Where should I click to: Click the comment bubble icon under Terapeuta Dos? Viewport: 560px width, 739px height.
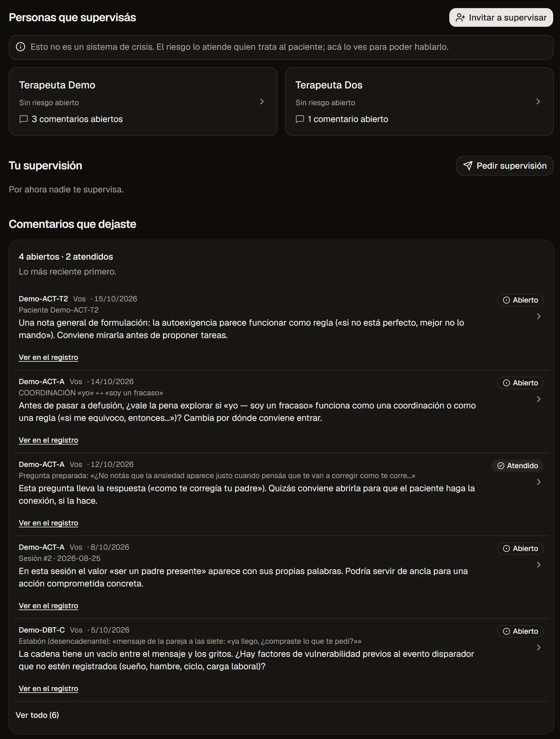click(300, 119)
